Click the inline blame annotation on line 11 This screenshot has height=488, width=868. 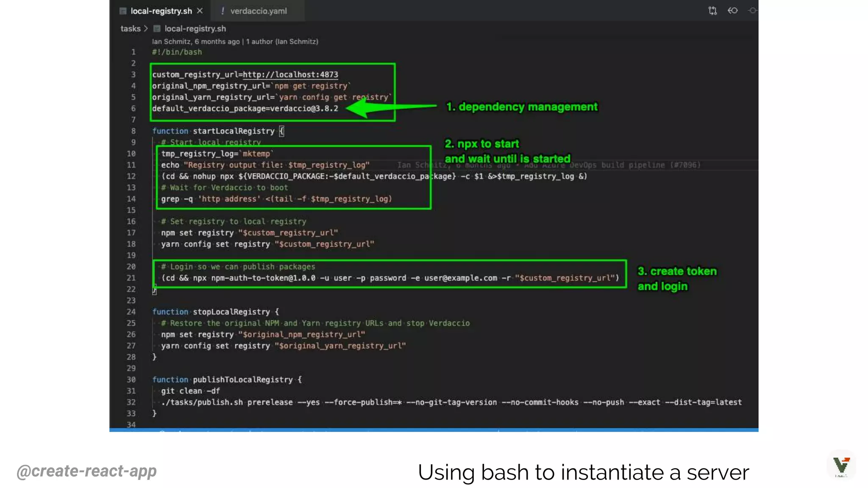click(549, 165)
